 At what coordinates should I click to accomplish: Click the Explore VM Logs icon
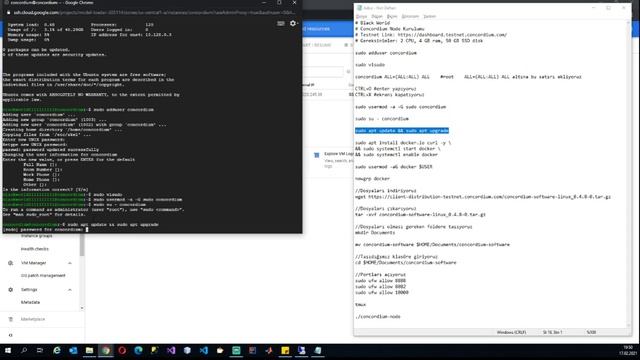tap(316, 155)
